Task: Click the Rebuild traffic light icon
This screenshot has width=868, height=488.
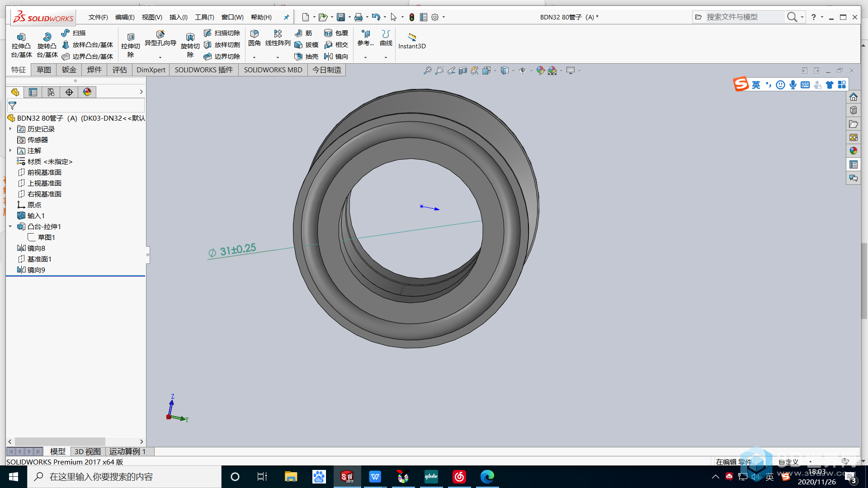Action: tap(411, 17)
